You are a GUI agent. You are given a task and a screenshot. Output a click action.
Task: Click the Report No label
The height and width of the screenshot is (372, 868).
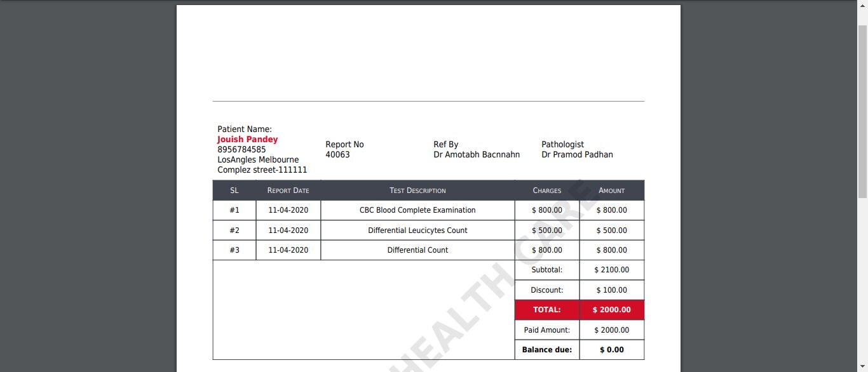pyautogui.click(x=344, y=145)
